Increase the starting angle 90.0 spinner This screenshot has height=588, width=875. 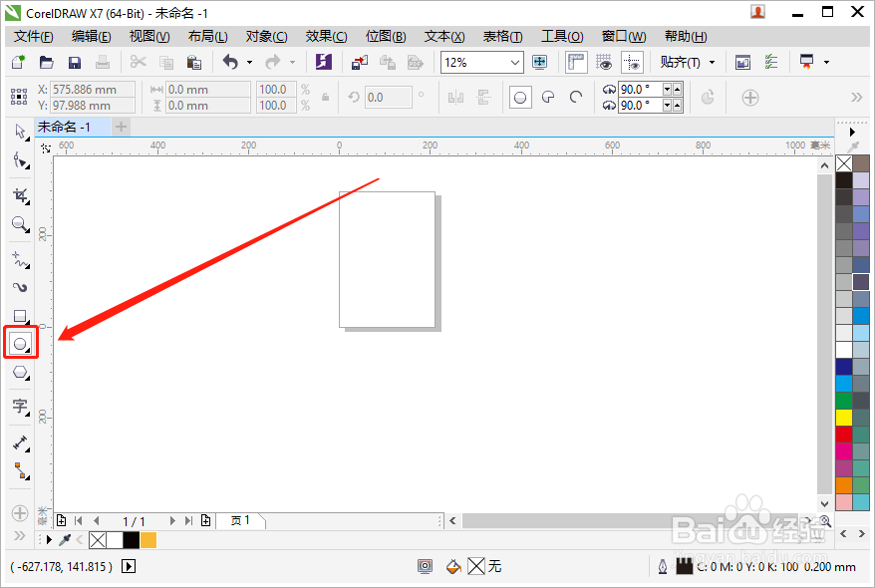point(677,90)
